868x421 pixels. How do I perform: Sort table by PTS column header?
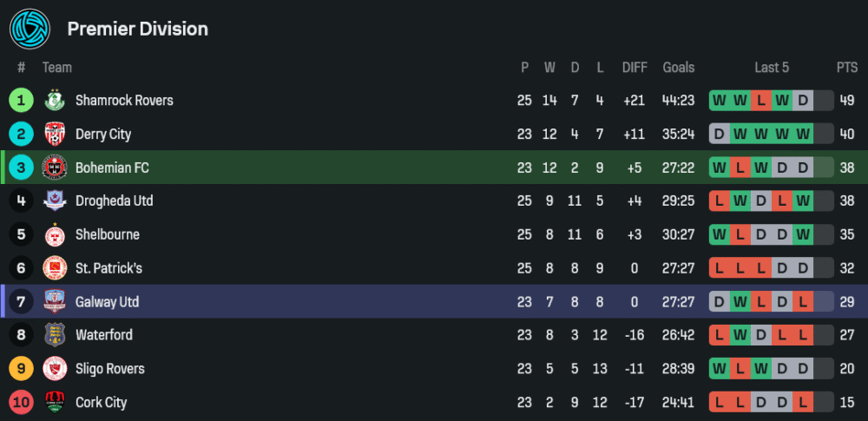[x=847, y=68]
